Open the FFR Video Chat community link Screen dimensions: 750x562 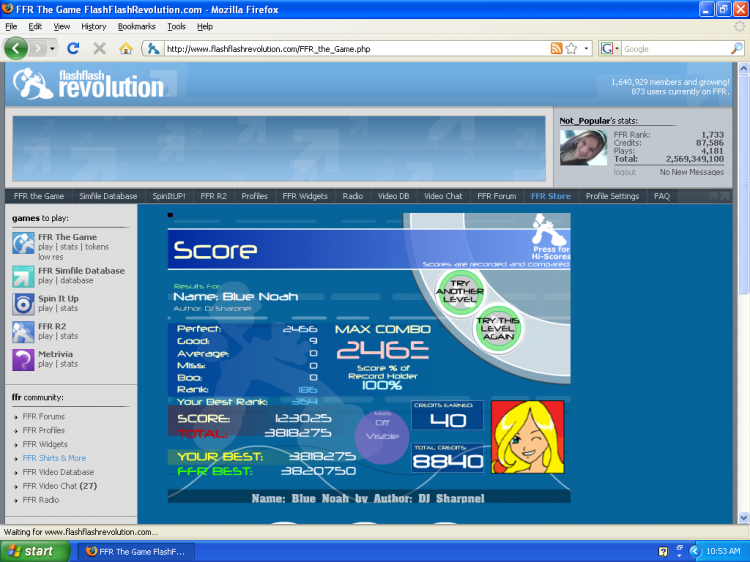(61, 486)
